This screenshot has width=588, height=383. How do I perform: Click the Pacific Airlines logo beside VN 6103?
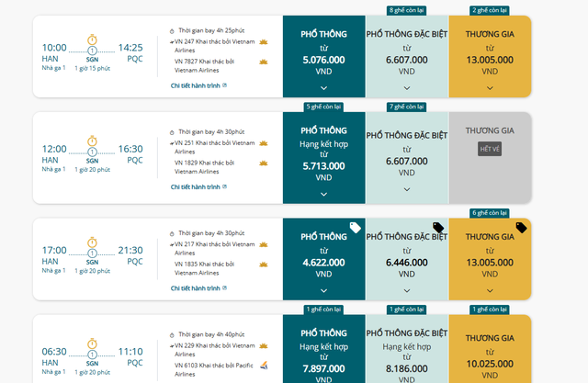pyautogui.click(x=264, y=344)
